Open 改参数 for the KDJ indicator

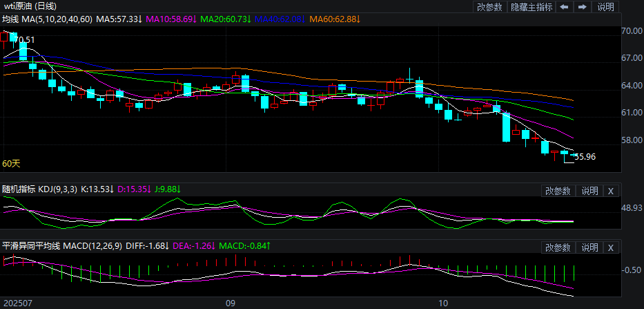click(x=558, y=191)
